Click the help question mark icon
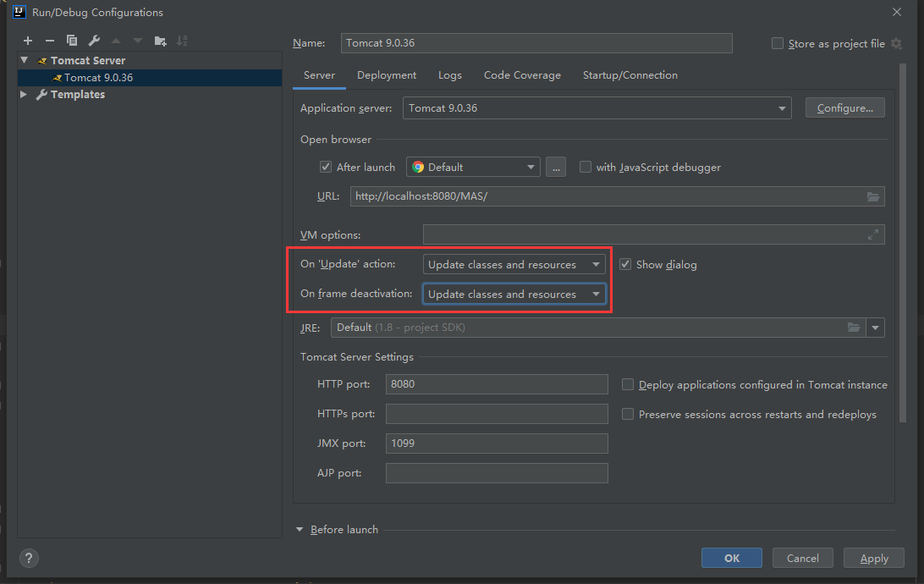Image resolution: width=924 pixels, height=584 pixels. coord(29,559)
